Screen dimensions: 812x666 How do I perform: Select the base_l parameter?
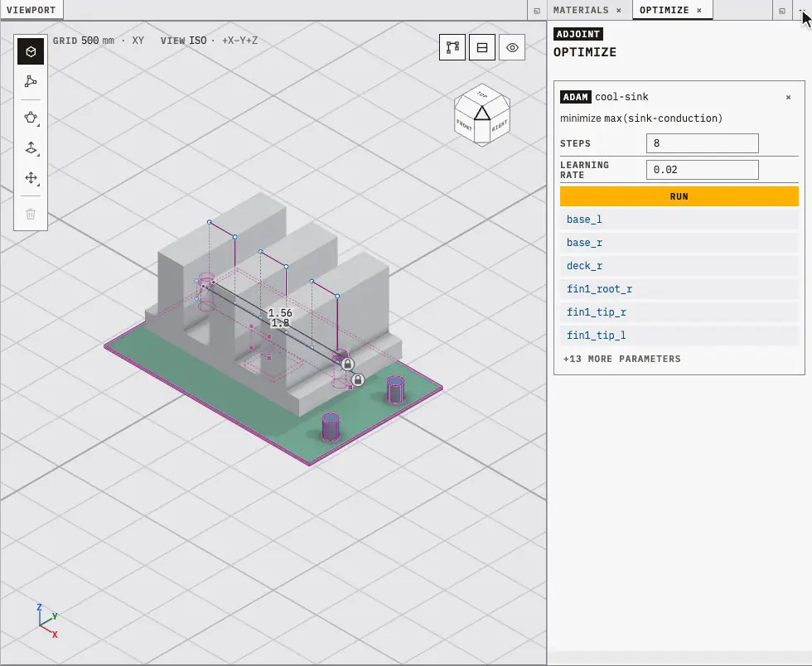tap(679, 220)
